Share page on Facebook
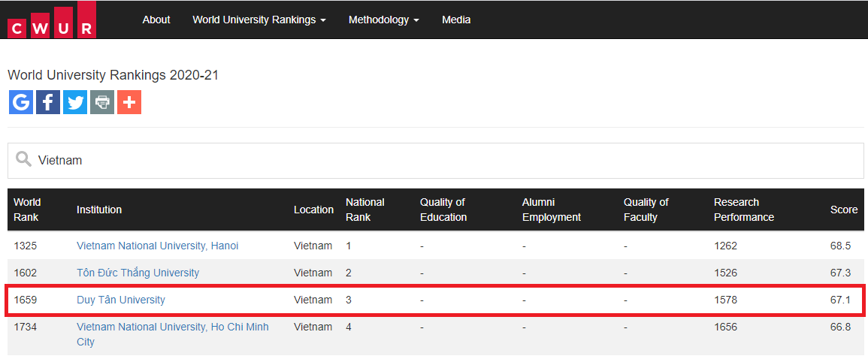 pos(48,102)
